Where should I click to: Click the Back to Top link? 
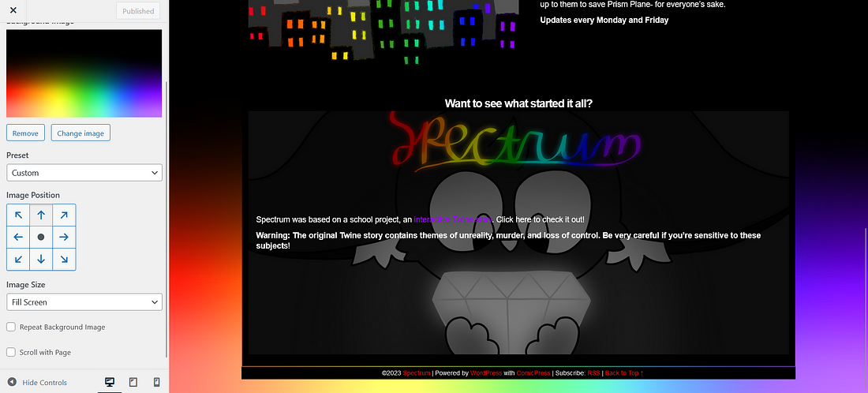624,373
